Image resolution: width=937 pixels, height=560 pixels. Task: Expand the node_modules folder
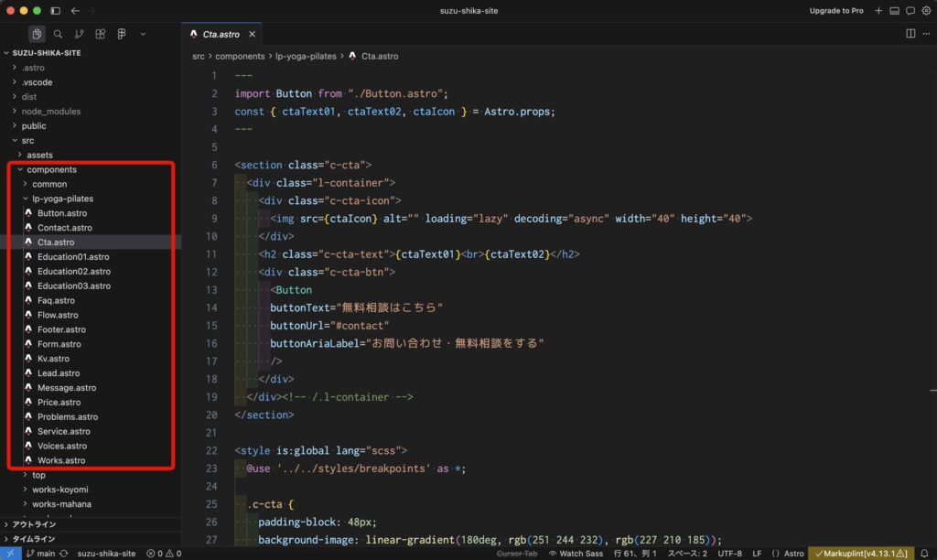click(x=51, y=111)
